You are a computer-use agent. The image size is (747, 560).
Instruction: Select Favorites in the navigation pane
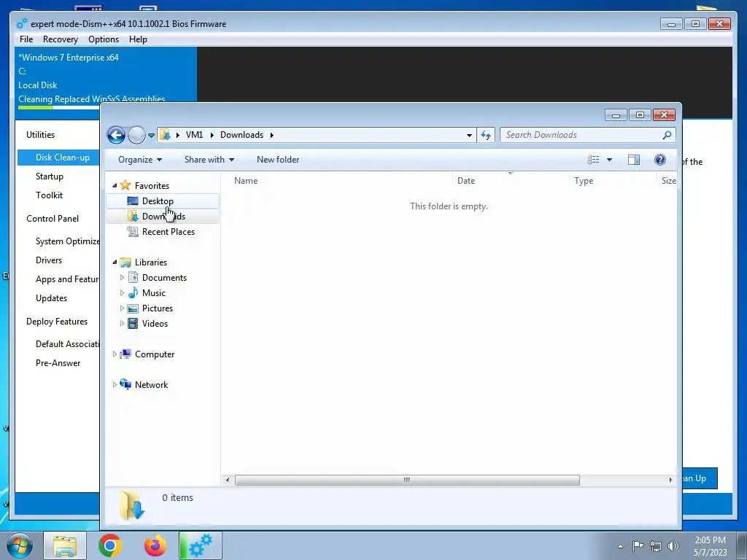152,185
